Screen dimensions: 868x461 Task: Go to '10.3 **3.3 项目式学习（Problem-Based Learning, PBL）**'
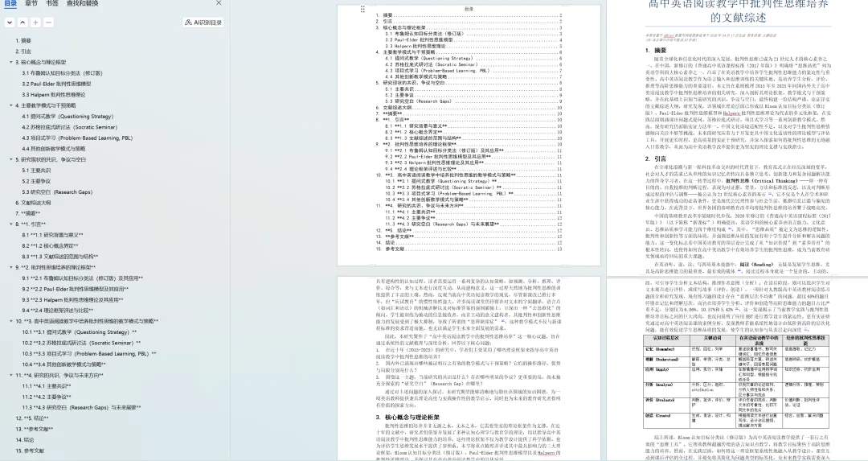click(x=88, y=353)
